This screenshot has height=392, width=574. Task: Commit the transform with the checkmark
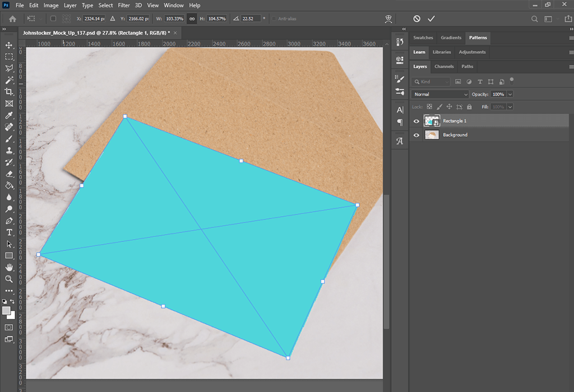coord(431,18)
